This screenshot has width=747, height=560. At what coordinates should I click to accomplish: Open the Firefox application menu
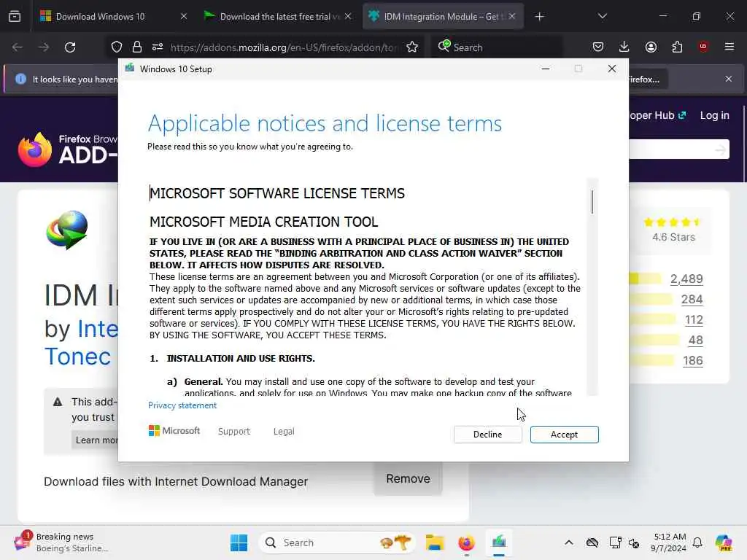(x=729, y=47)
